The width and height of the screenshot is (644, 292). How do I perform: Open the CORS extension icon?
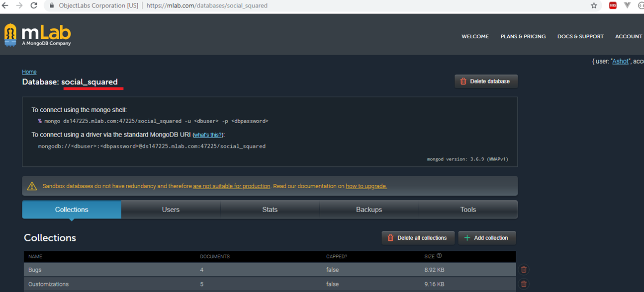613,5
